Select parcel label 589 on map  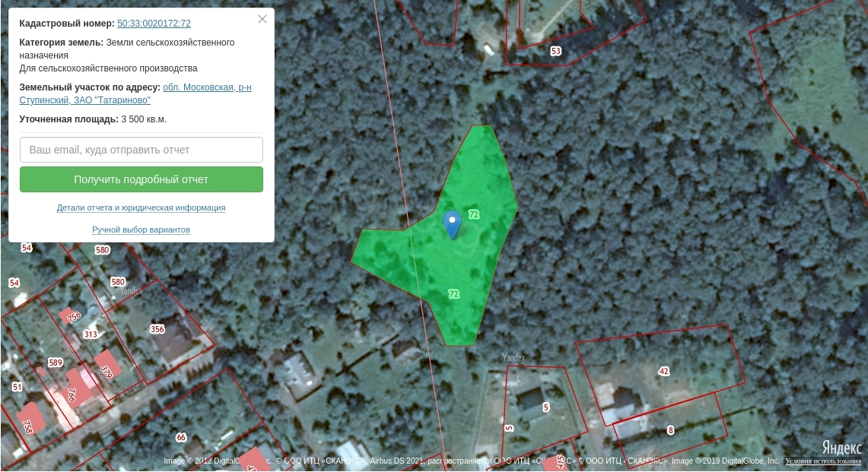(56, 363)
